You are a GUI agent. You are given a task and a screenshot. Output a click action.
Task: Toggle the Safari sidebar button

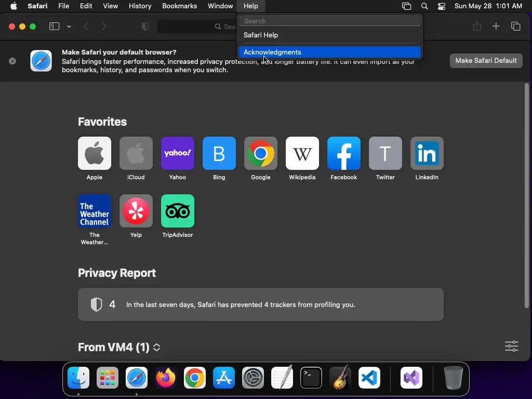pos(54,26)
